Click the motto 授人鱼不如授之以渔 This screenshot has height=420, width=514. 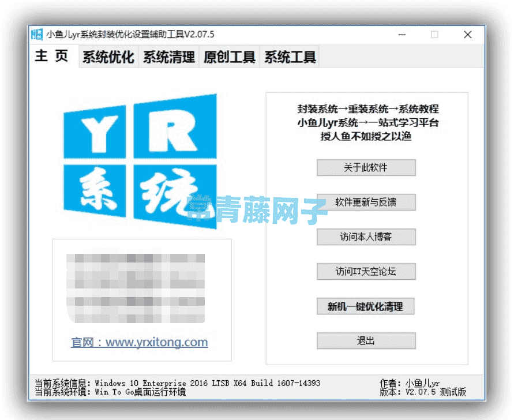click(366, 136)
